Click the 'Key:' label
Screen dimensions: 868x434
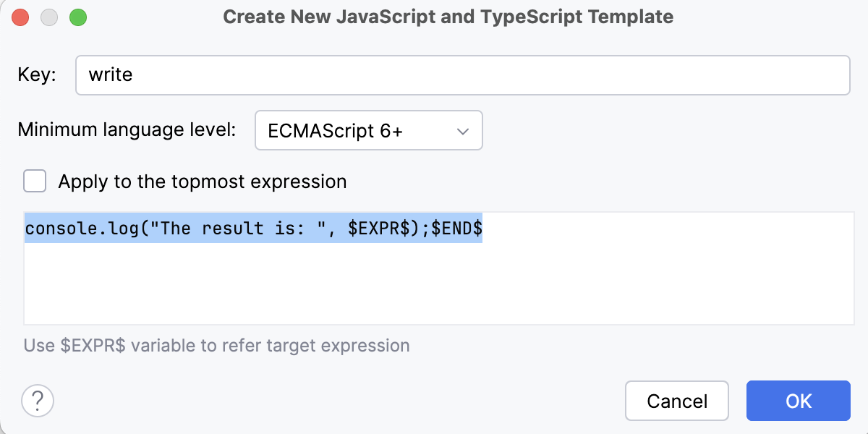coord(36,75)
